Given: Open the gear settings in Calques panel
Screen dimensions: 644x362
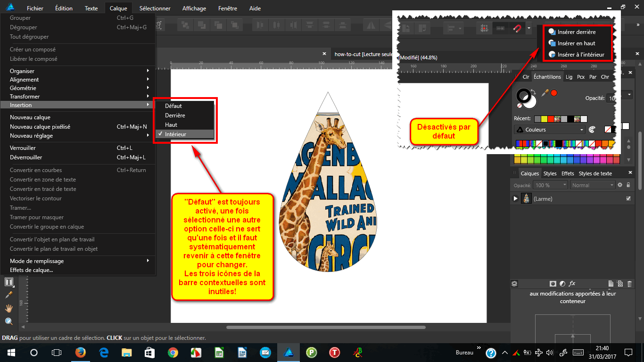Looking at the screenshot, I should coord(620,185).
